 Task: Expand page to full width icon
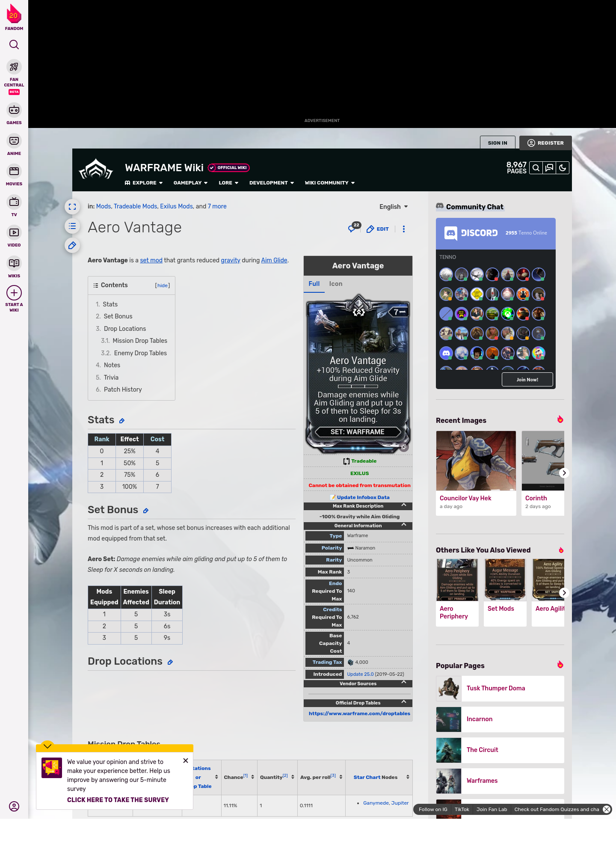point(72,207)
